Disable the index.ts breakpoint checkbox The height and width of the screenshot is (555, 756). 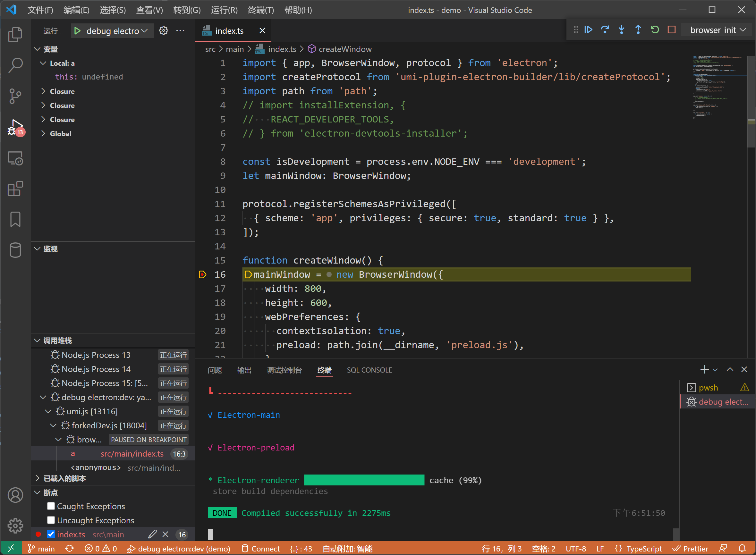[51, 534]
